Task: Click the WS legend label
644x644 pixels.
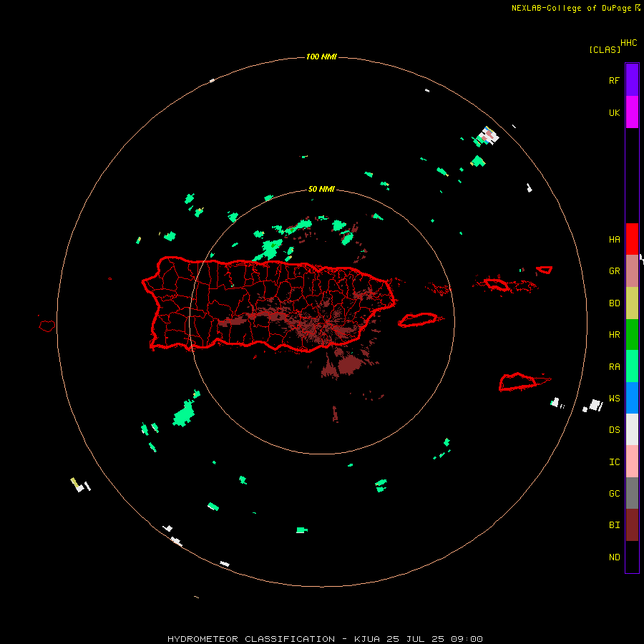Action: 614,399
